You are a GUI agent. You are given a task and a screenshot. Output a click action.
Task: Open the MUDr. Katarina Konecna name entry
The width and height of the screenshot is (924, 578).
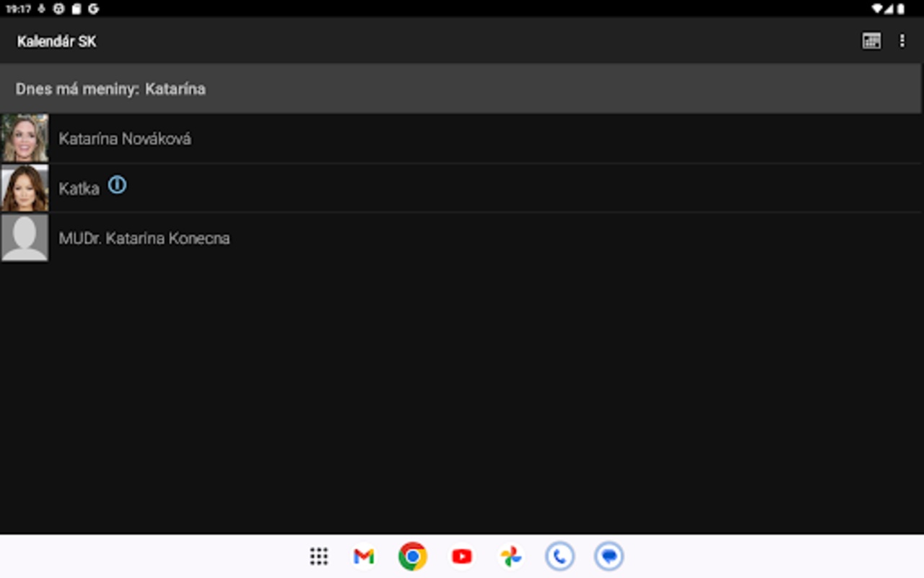point(144,238)
